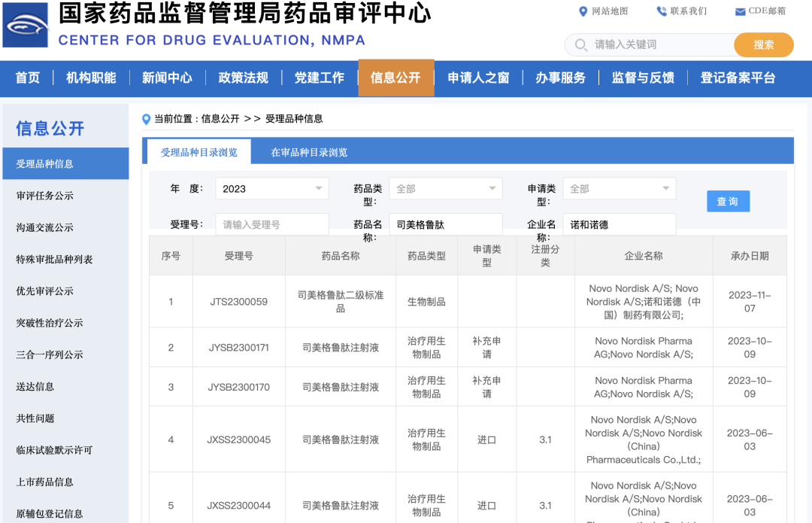Viewport: 812px width, 523px height.
Task: Click the 联系我们 phone icon
Action: point(662,11)
